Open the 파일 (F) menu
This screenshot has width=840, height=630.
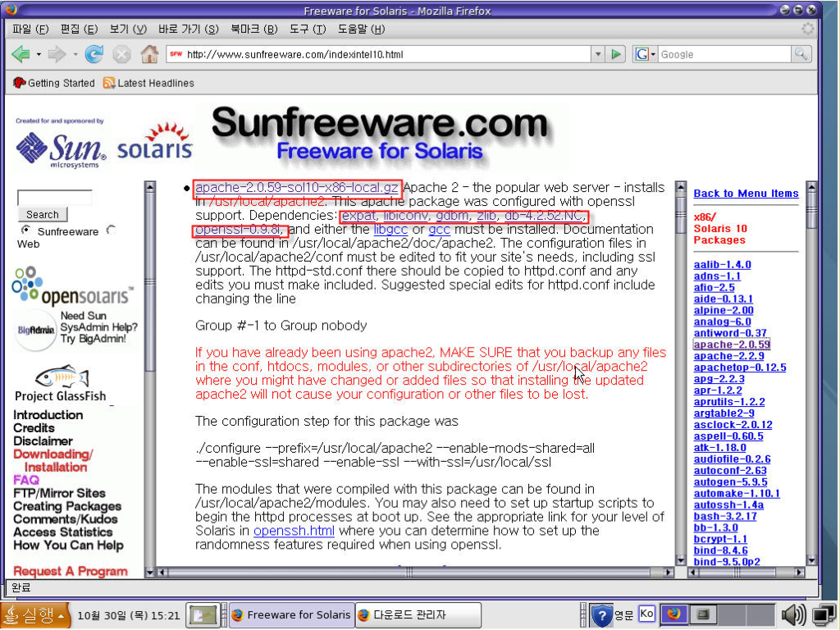tap(30, 29)
